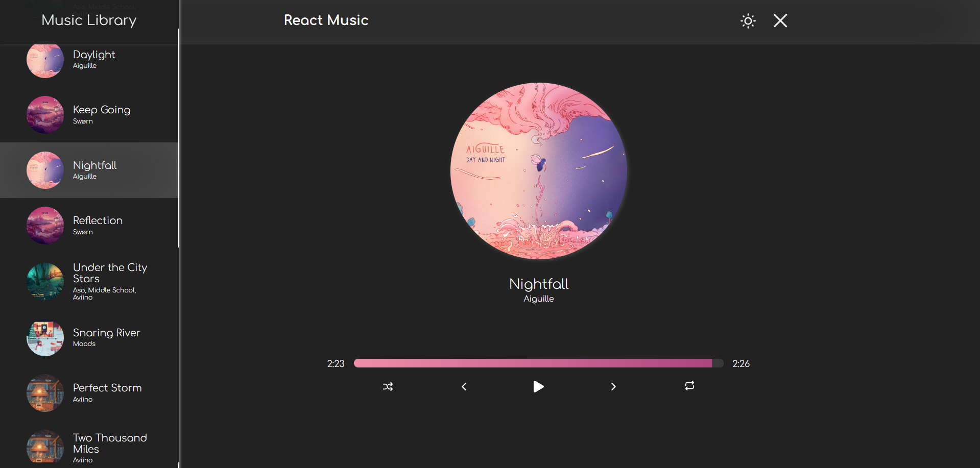Select Snoring River by Moods

89,337
